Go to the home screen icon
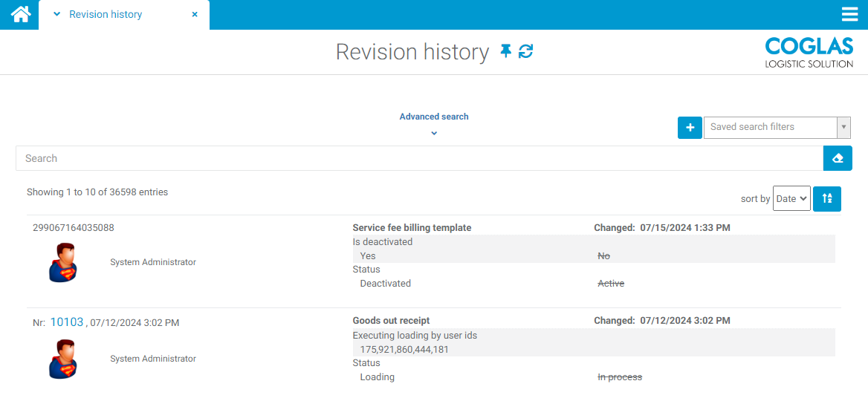Viewport: 868px width, 401px height. (21, 14)
